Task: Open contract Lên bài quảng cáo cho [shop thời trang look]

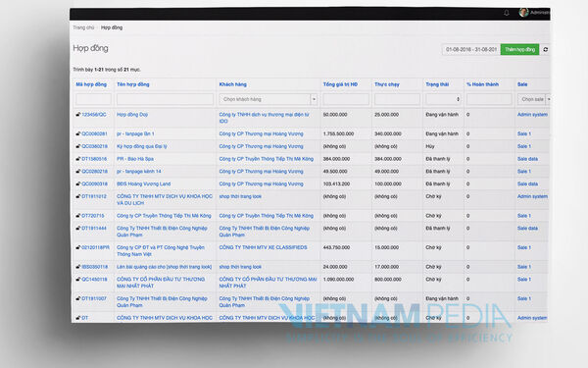Action: (165, 267)
